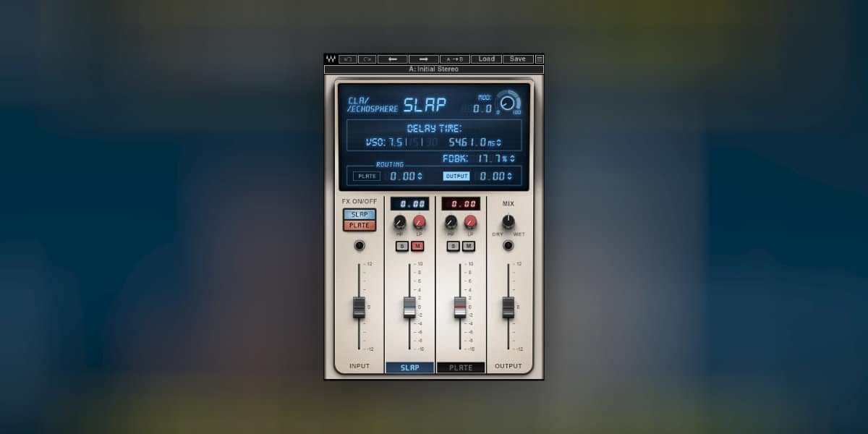Click the Save preset button
This screenshot has height=434, width=868.
pos(518,59)
